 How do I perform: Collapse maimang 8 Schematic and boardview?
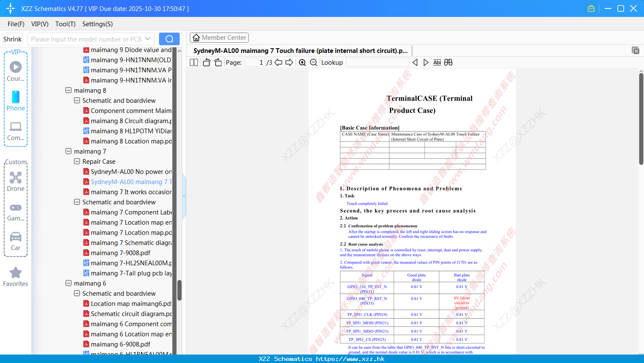click(x=77, y=100)
